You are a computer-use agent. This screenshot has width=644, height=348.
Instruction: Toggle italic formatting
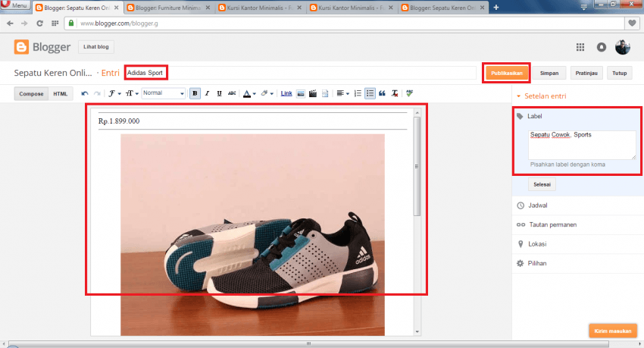[x=207, y=93]
